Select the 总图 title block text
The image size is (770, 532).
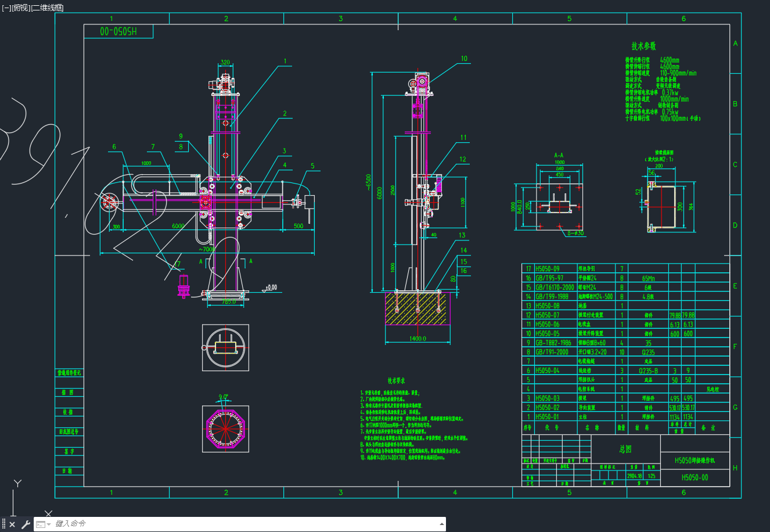click(x=625, y=449)
